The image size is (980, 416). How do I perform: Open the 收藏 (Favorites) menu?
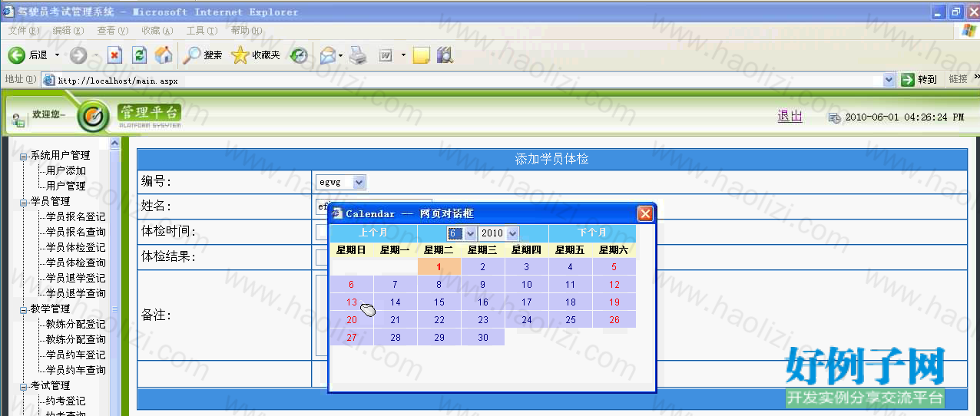[x=157, y=31]
